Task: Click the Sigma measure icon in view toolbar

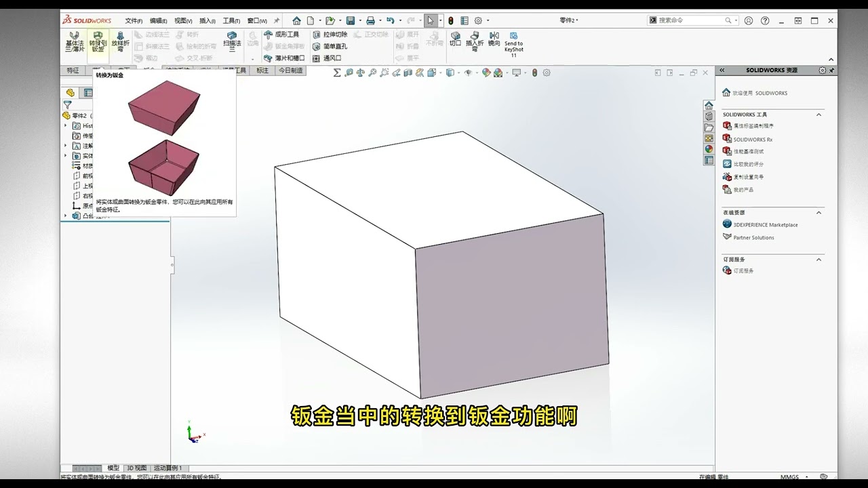Action: pos(336,73)
